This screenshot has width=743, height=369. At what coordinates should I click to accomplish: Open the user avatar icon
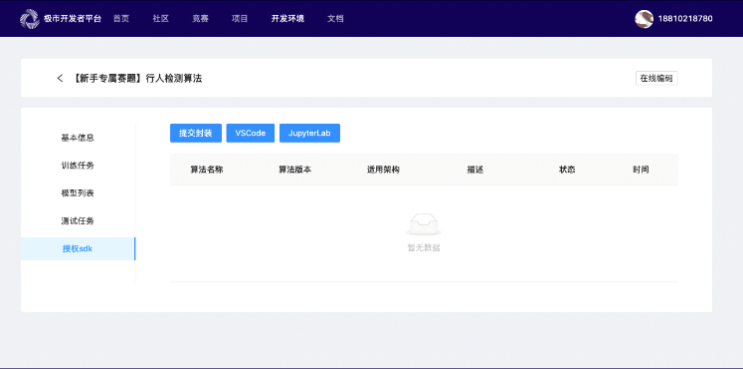coord(644,19)
